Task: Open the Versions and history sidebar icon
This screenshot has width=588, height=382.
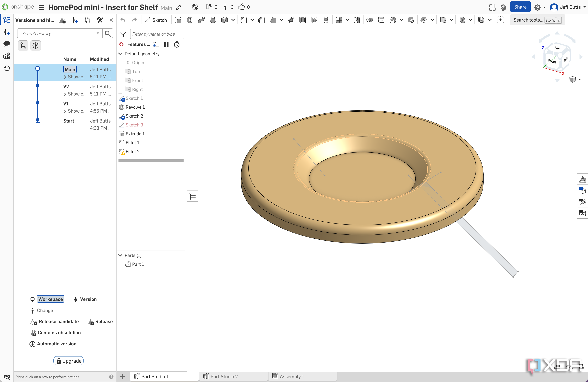Action: (7, 20)
